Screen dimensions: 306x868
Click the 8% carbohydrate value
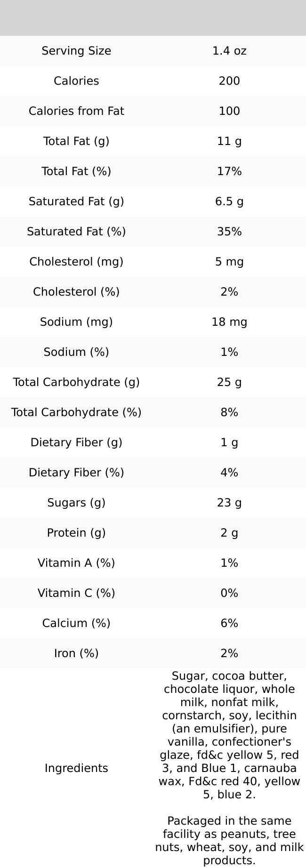pyautogui.click(x=229, y=412)
